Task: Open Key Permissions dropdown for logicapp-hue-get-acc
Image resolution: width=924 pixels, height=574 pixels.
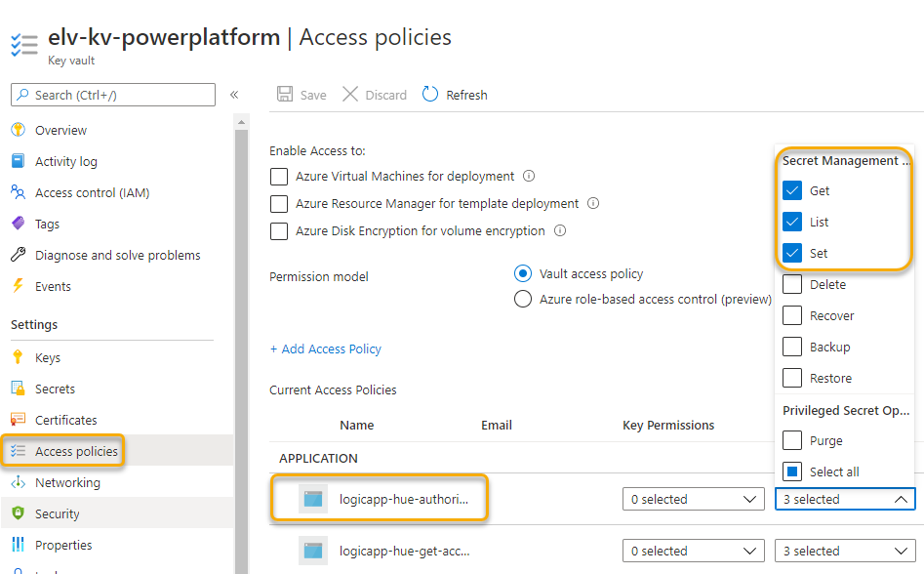Action: coord(693,551)
